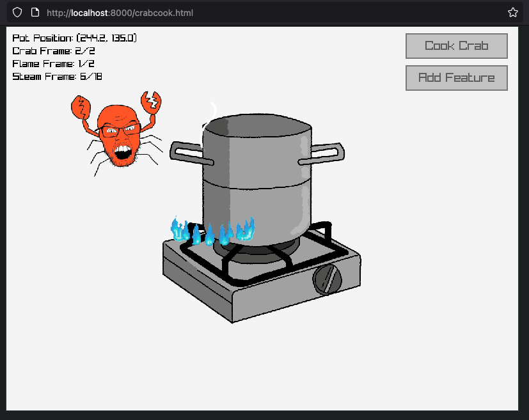The width and height of the screenshot is (529, 420).
Task: Select the Flame Frame: 1/2 text
Action: (53, 64)
